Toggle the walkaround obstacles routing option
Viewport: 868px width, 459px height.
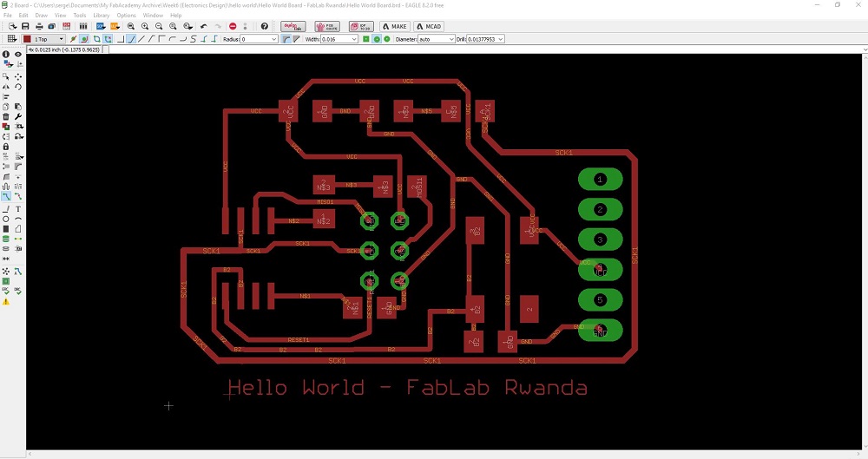(84, 39)
